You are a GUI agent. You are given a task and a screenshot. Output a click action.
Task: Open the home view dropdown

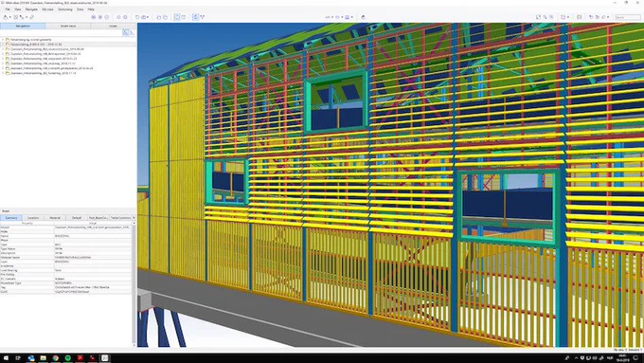pos(148,17)
